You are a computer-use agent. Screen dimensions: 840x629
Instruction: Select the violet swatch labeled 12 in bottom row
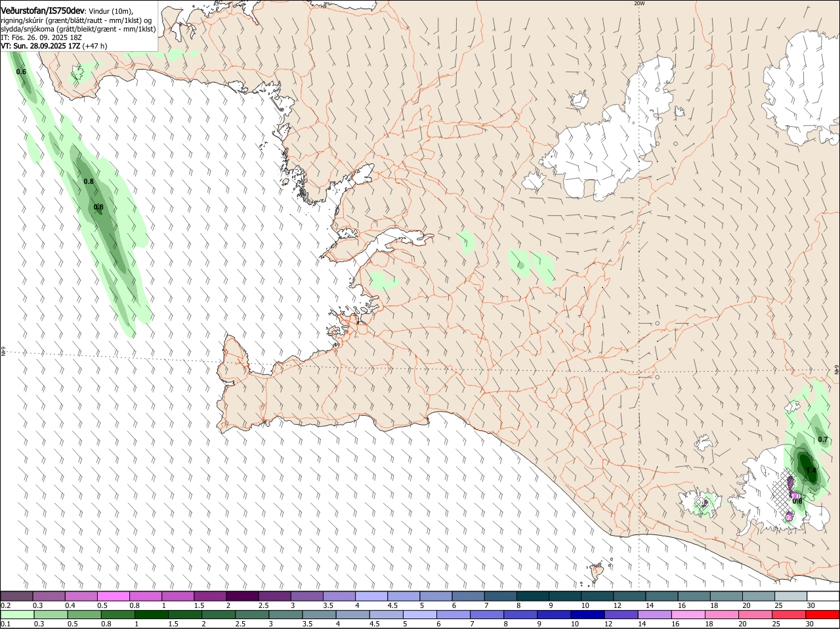click(x=620, y=615)
